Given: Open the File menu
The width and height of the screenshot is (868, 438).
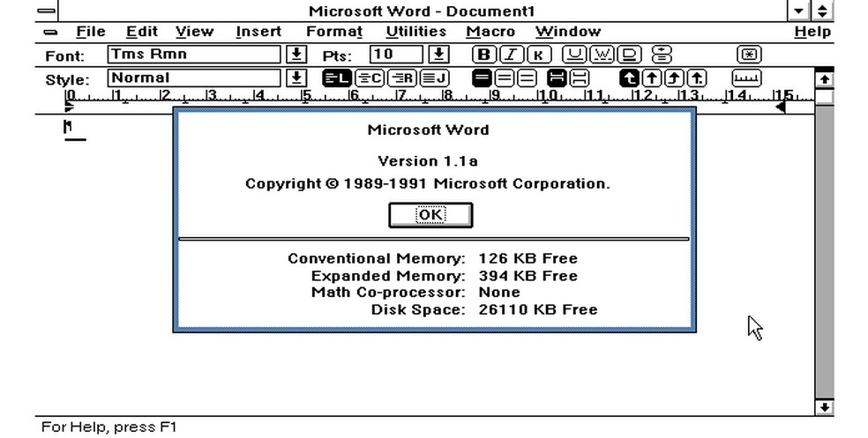Looking at the screenshot, I should tap(91, 32).
